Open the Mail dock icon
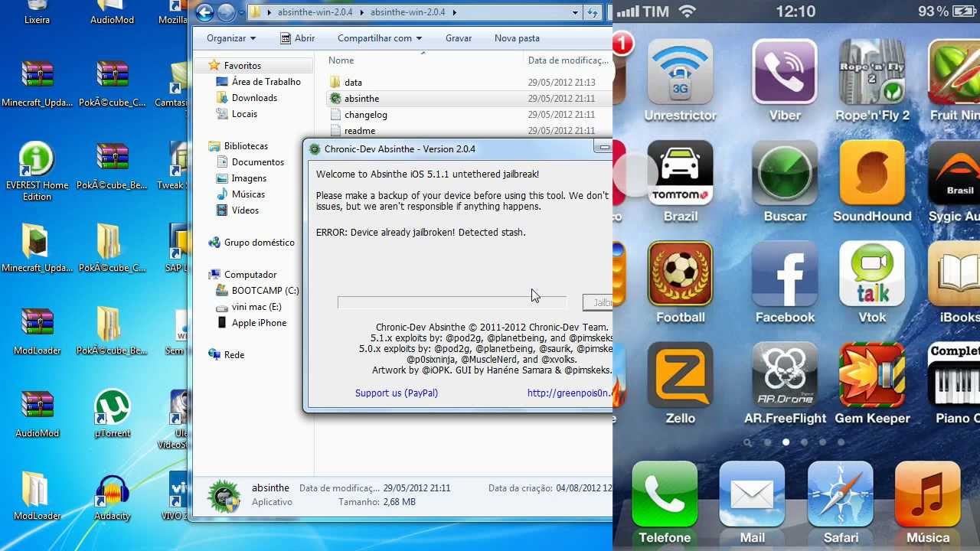 [x=752, y=494]
